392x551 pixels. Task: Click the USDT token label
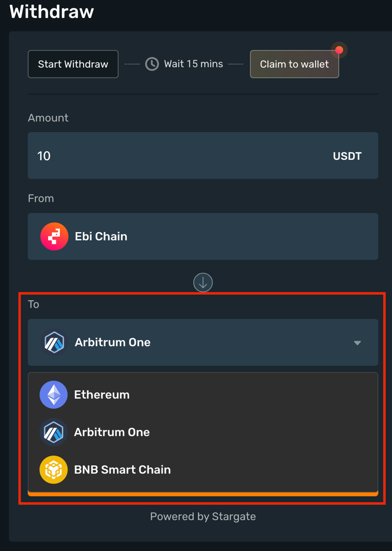tap(347, 156)
